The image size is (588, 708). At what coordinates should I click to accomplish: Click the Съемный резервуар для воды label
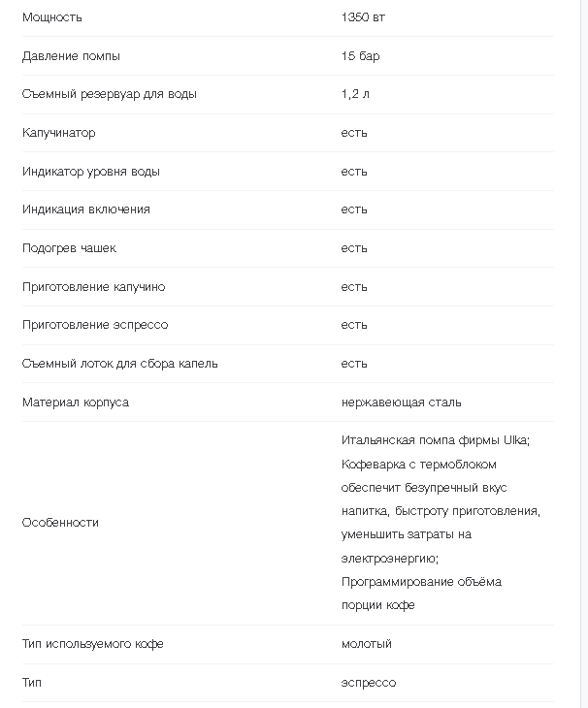(110, 94)
